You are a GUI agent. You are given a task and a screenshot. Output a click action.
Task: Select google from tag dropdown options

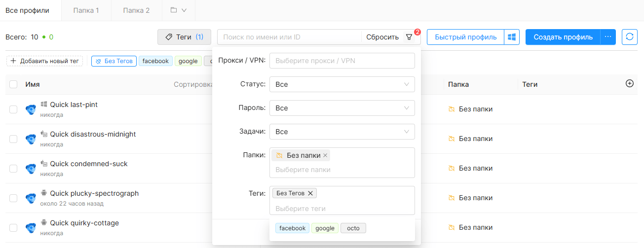pos(325,228)
